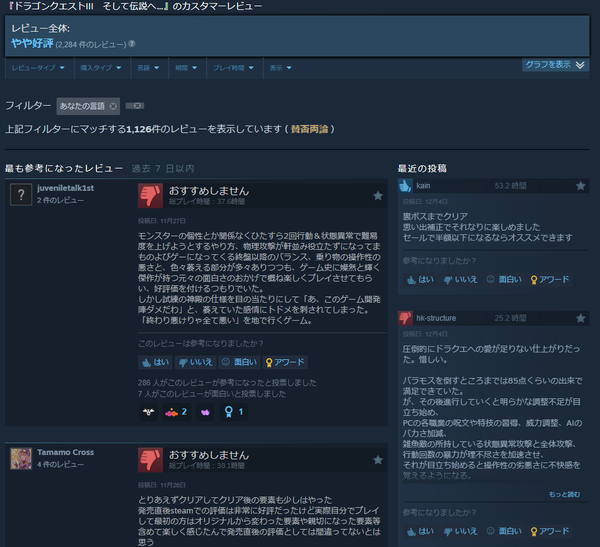
Task: Click hk-structure's 25.2 時間 playtime text
Action: coord(510,318)
